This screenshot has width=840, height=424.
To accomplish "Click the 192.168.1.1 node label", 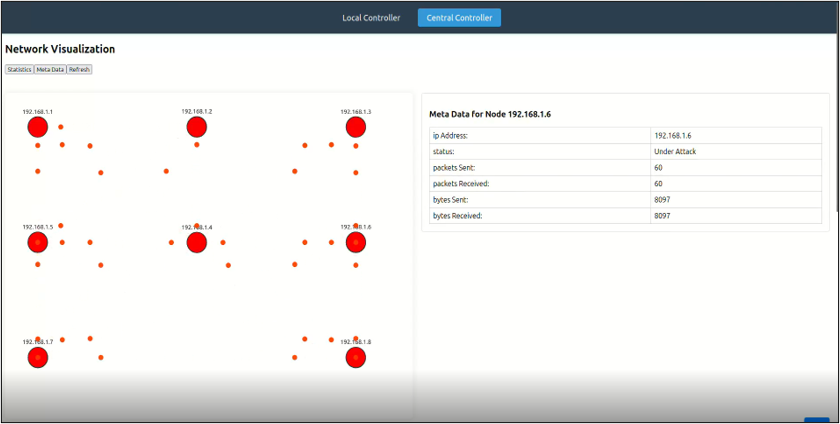I will (x=38, y=112).
